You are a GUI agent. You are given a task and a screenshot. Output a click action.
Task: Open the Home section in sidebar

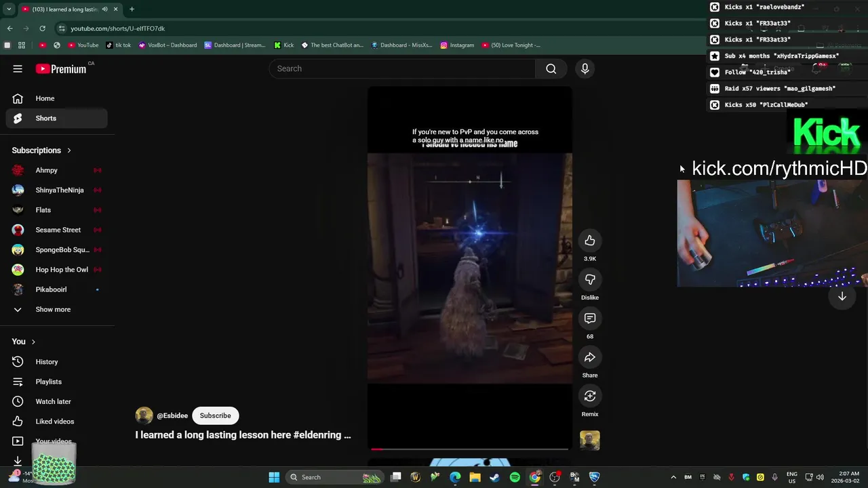pos(57,98)
